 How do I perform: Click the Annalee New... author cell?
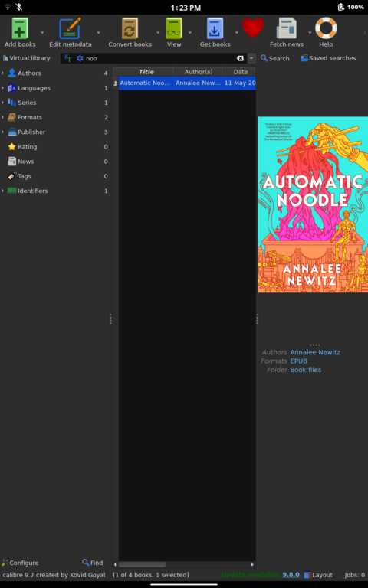[199, 83]
